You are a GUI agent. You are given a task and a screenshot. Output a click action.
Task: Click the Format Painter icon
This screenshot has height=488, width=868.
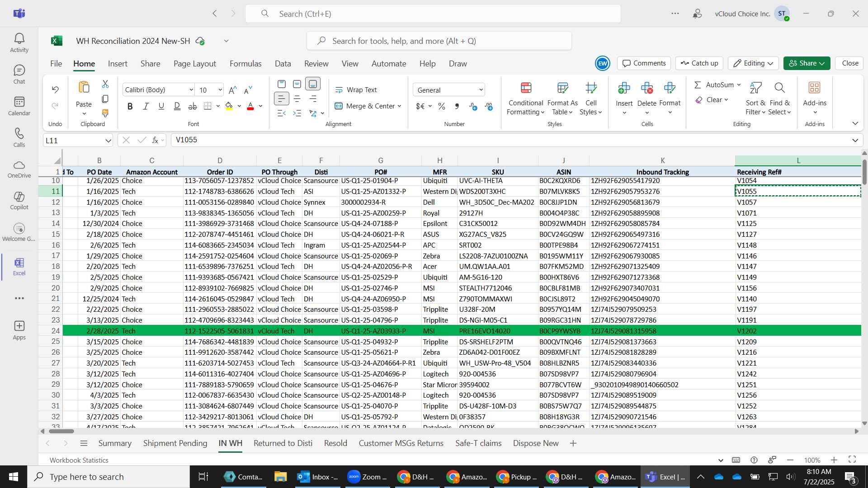tap(105, 113)
